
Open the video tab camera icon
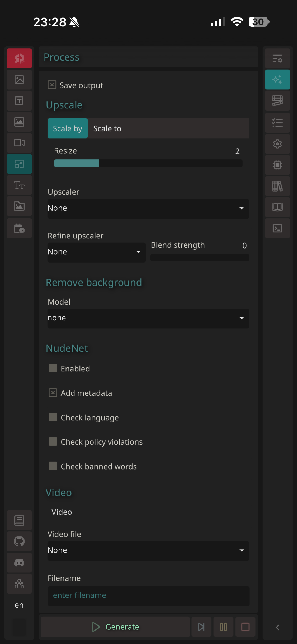[x=19, y=143]
